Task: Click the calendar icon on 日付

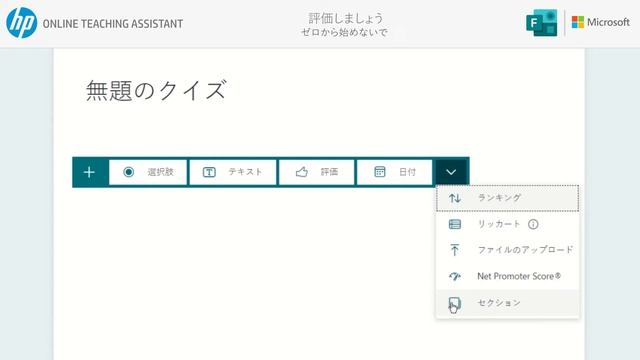Action: tap(380, 172)
